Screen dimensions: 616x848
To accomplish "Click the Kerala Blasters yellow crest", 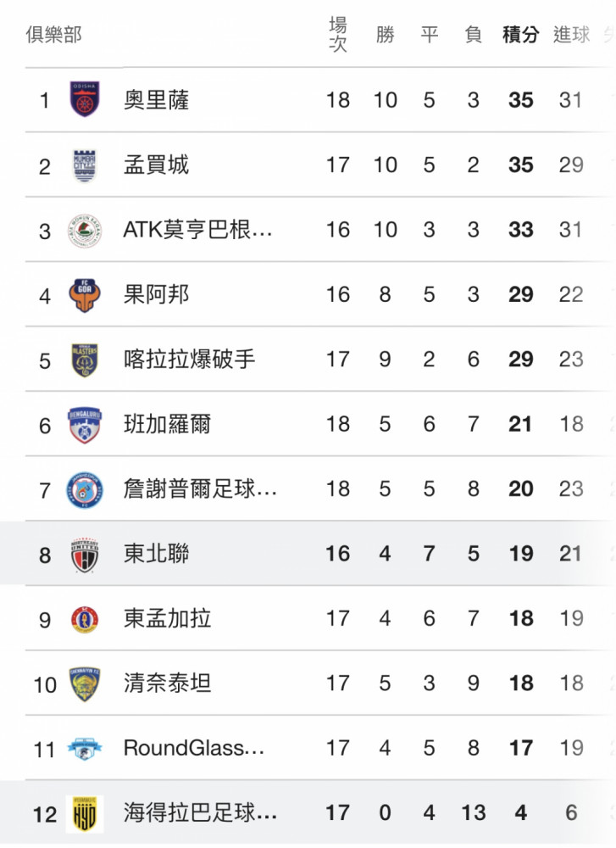I will pyautogui.click(x=85, y=360).
